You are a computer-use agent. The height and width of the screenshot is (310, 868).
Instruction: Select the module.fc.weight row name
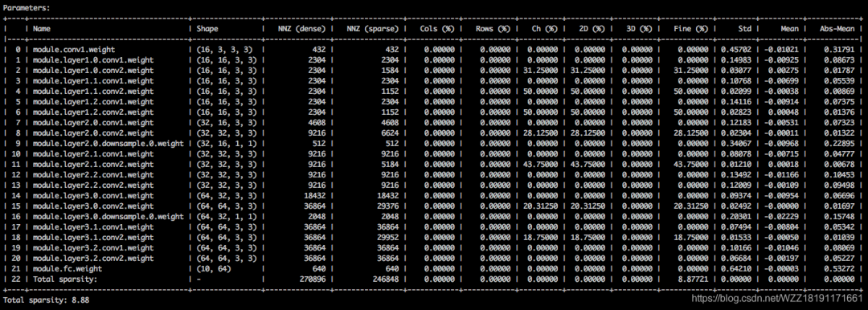tap(68, 269)
